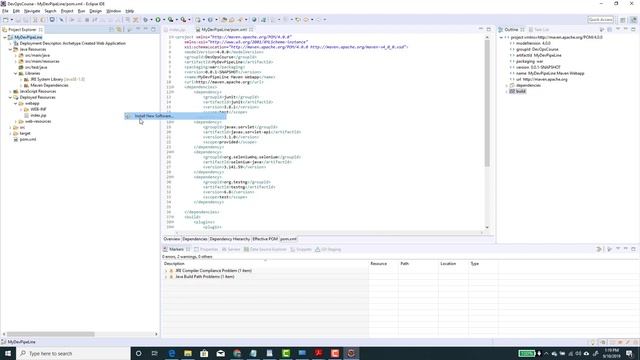Select Maven Dependencies in Project Explorer
640x360 pixels.
pyautogui.click(x=49, y=85)
